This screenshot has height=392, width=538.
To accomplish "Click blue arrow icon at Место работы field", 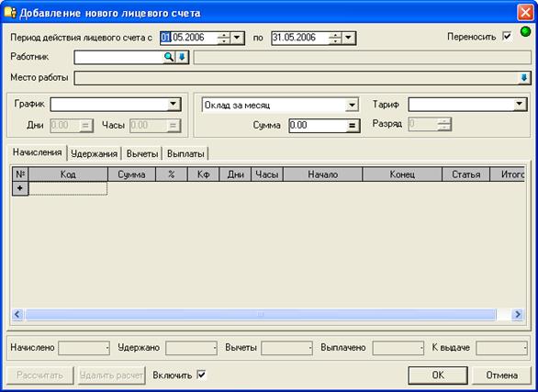I will pyautogui.click(x=523, y=78).
